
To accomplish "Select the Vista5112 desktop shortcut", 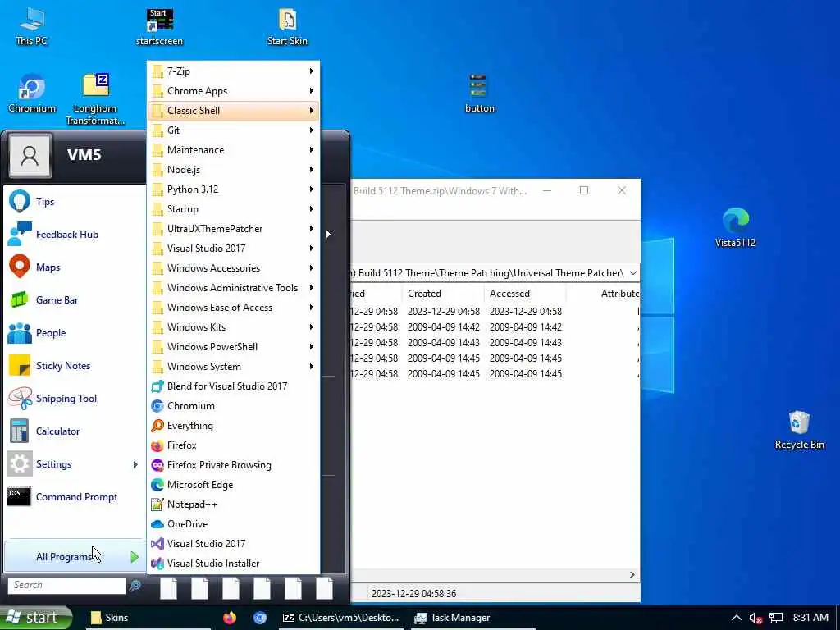I will pyautogui.click(x=735, y=228).
